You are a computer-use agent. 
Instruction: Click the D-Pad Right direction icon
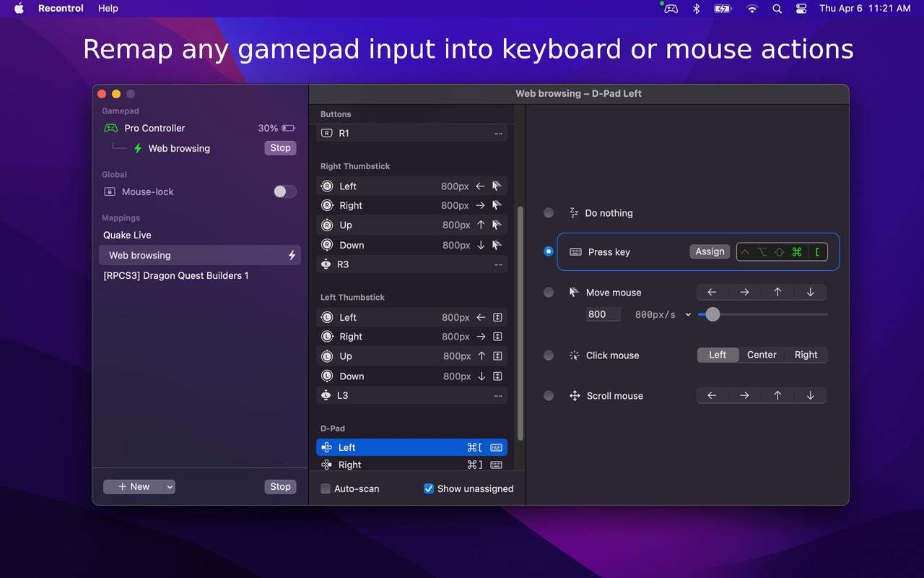(x=326, y=465)
